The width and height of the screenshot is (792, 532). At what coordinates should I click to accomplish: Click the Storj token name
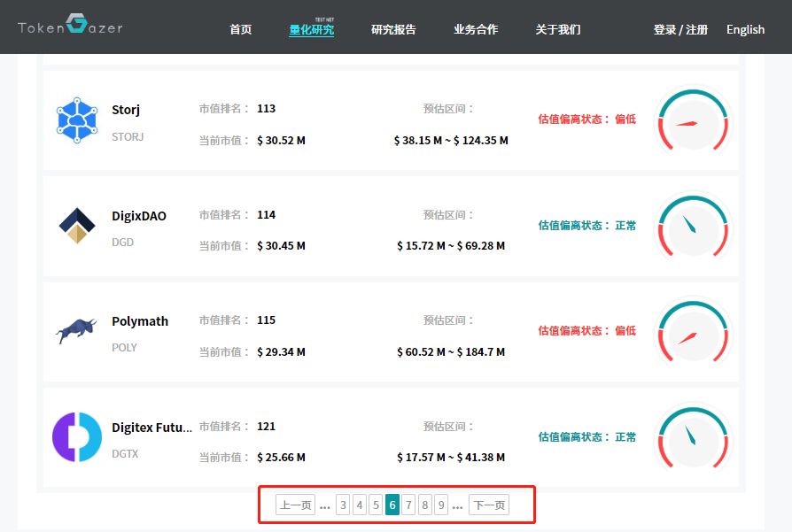point(126,110)
